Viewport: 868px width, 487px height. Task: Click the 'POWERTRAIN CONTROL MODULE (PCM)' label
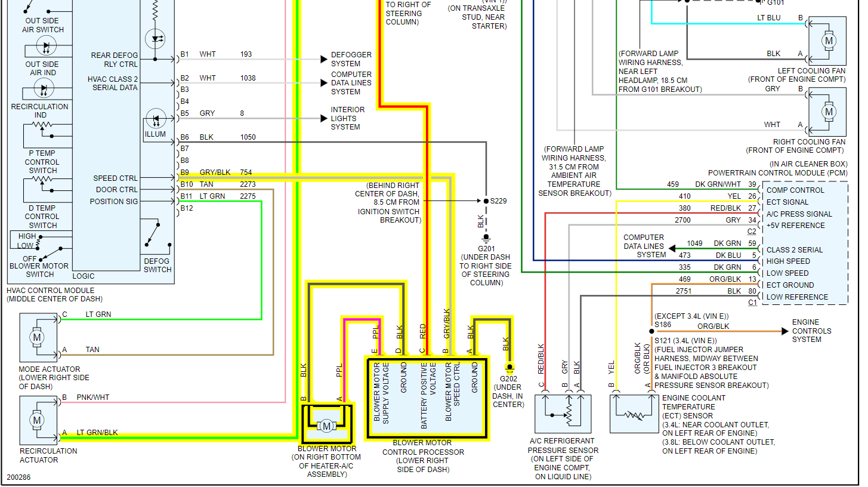coord(778,172)
